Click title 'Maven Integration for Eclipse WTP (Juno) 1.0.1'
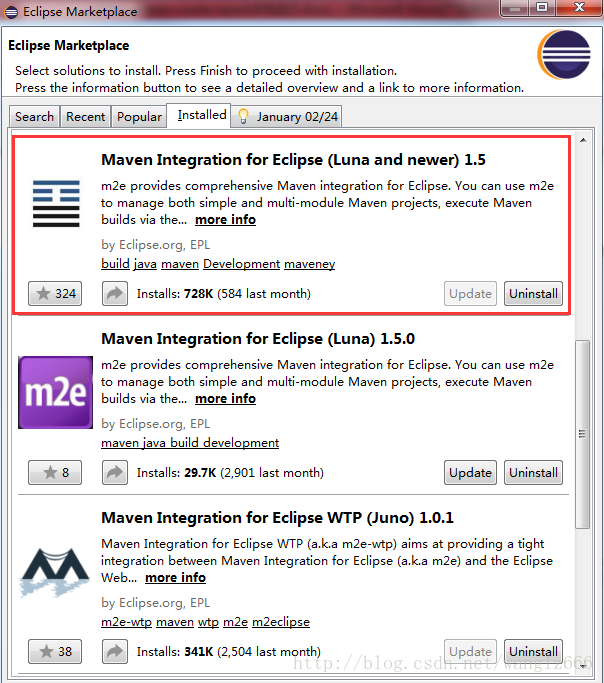604x683 pixels. 277,518
